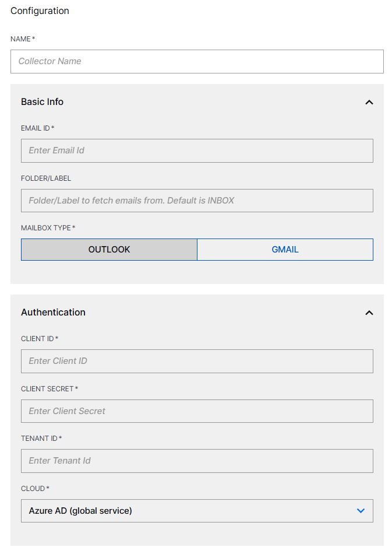
Task: Switch mailbox type back to OUTLOOK
Action: pos(109,249)
